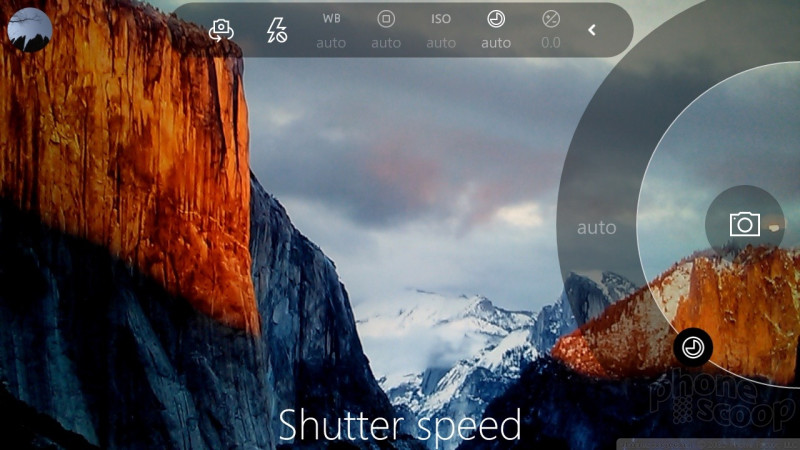Tap the camera shutter button

(744, 224)
